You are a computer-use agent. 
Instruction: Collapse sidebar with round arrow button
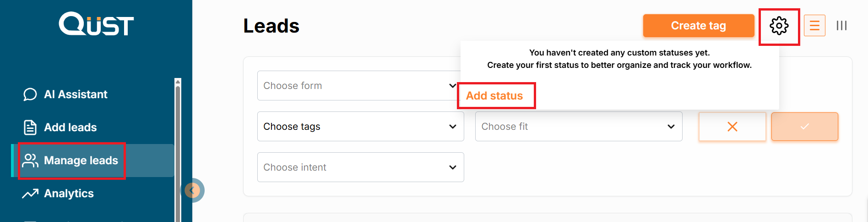pyautogui.click(x=193, y=190)
